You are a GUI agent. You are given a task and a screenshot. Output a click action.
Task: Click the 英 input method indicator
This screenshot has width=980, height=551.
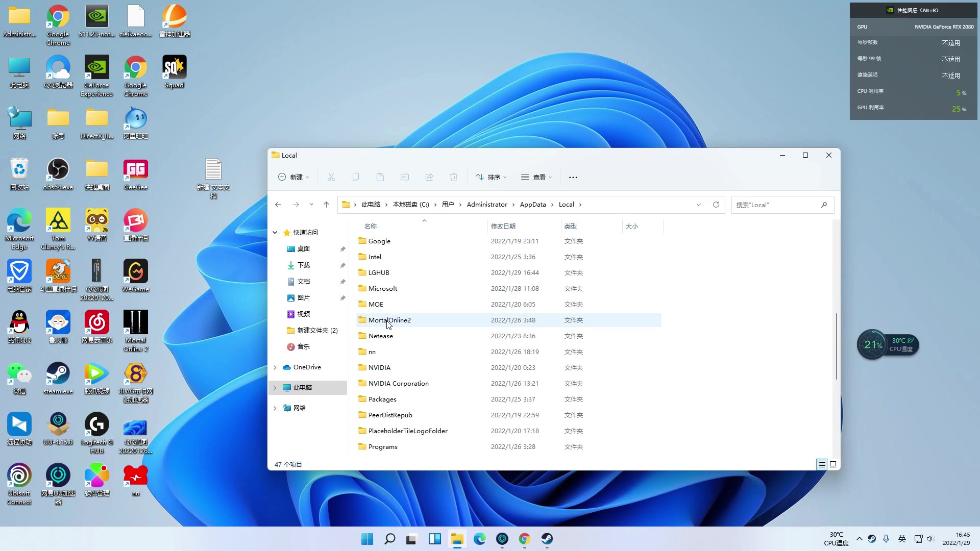pos(902,539)
